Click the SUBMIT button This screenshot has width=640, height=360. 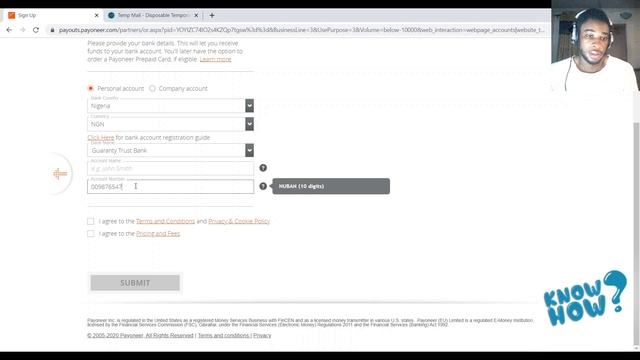[135, 283]
